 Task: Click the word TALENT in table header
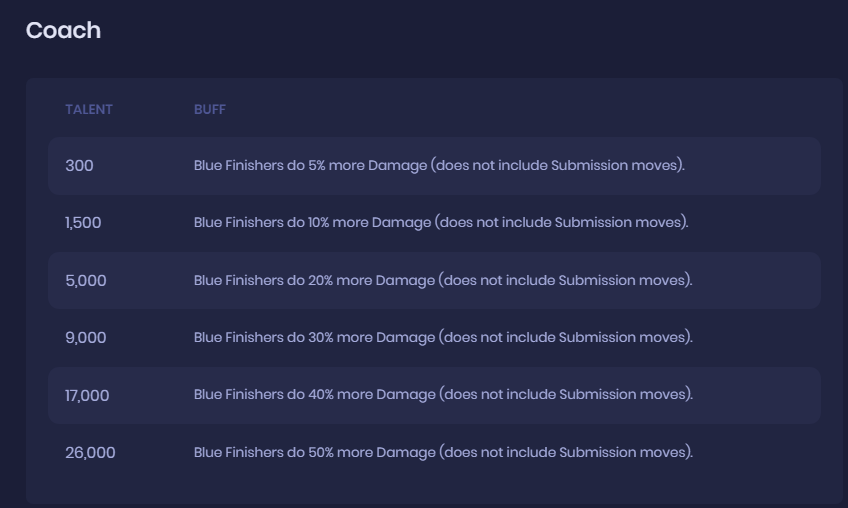click(x=89, y=109)
